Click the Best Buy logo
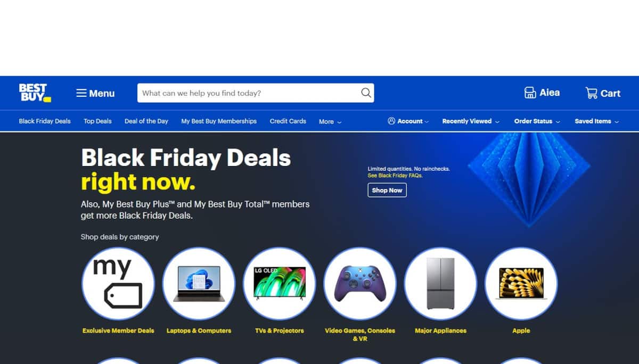The height and width of the screenshot is (364, 639). [x=35, y=93]
